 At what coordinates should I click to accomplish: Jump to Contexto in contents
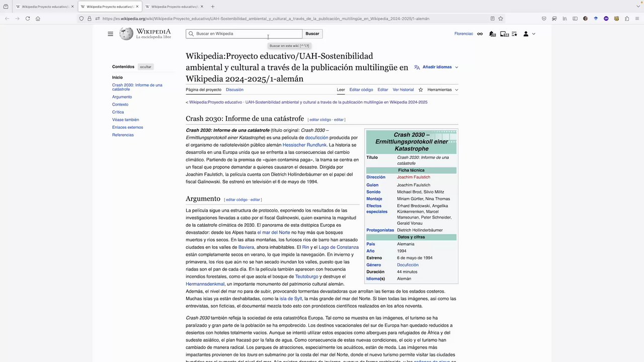120,105
